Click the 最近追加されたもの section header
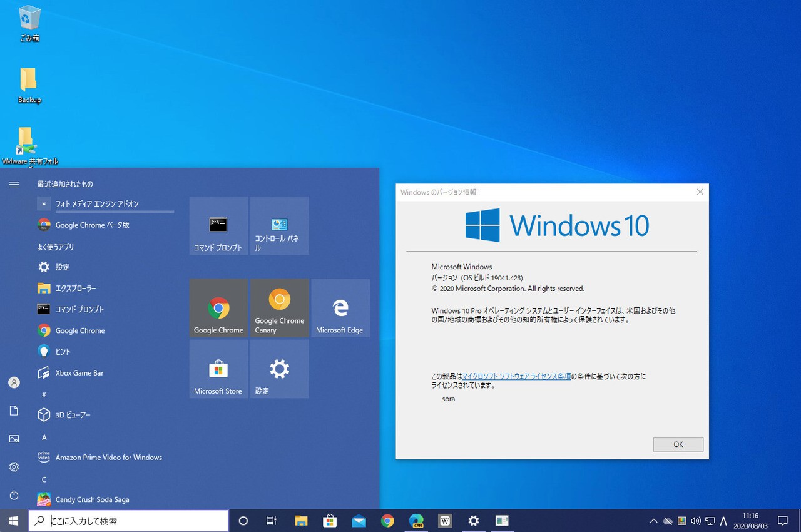The height and width of the screenshot is (532, 801). pyautogui.click(x=65, y=184)
